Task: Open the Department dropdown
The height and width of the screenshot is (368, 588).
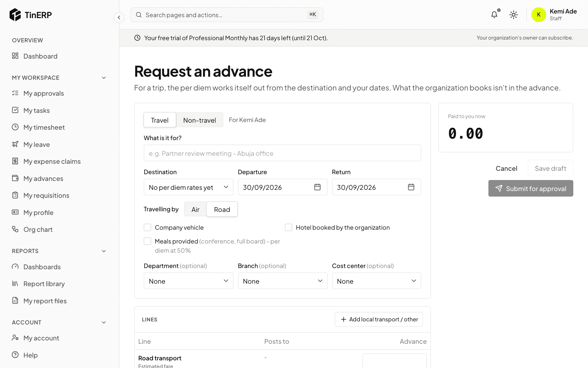Action: 188,281
